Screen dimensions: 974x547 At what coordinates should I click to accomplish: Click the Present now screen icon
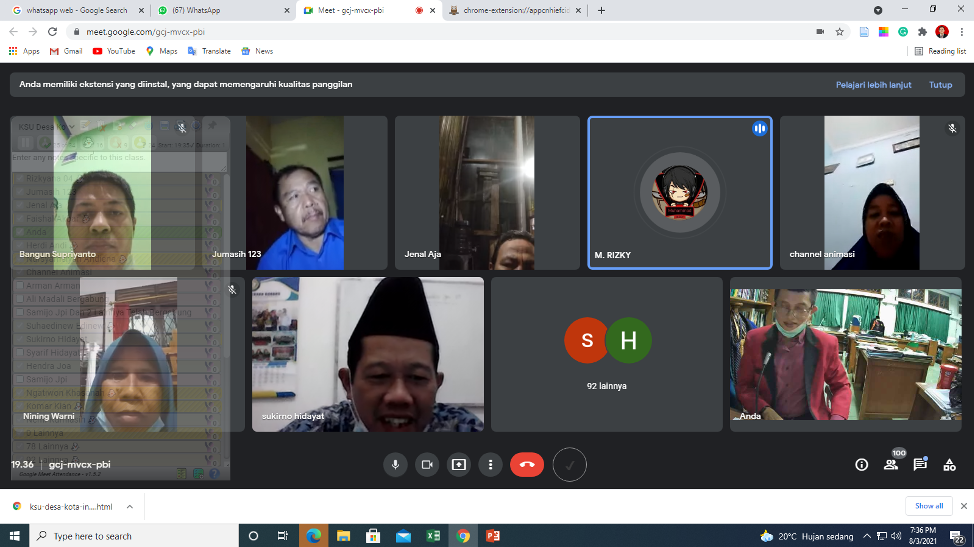click(x=458, y=464)
